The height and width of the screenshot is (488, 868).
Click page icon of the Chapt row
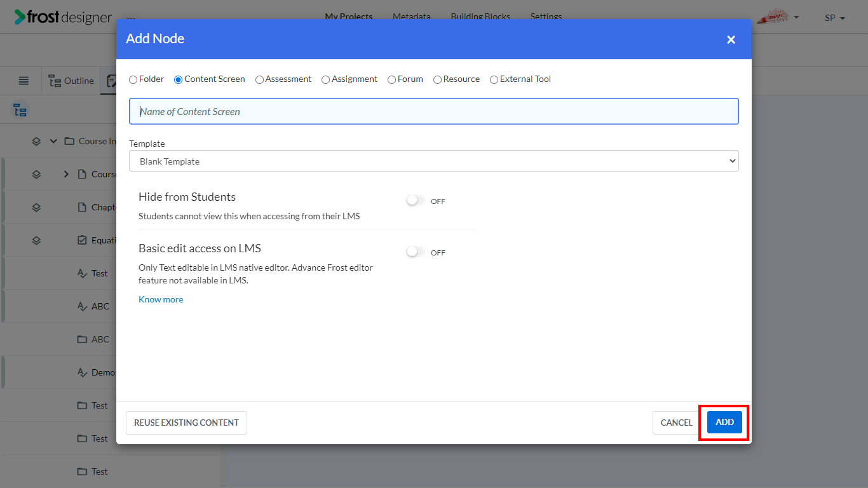coord(81,207)
